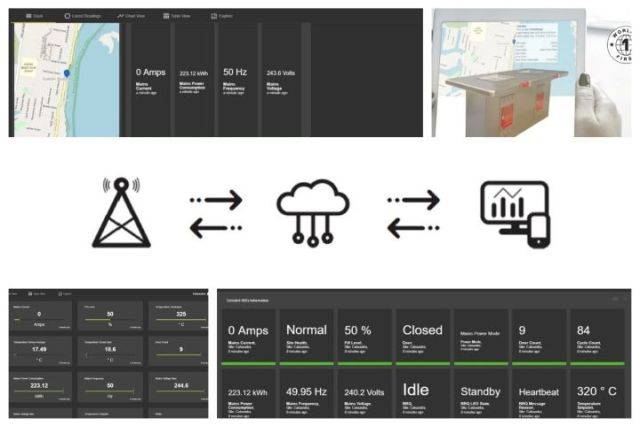Select the 223.12 kWh gauge in bottom-left panel
The height and width of the screenshot is (427, 640).
click(x=40, y=387)
